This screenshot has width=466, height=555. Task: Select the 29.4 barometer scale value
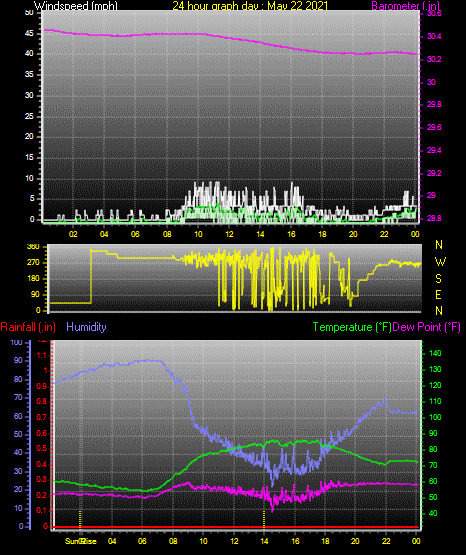(x=434, y=150)
